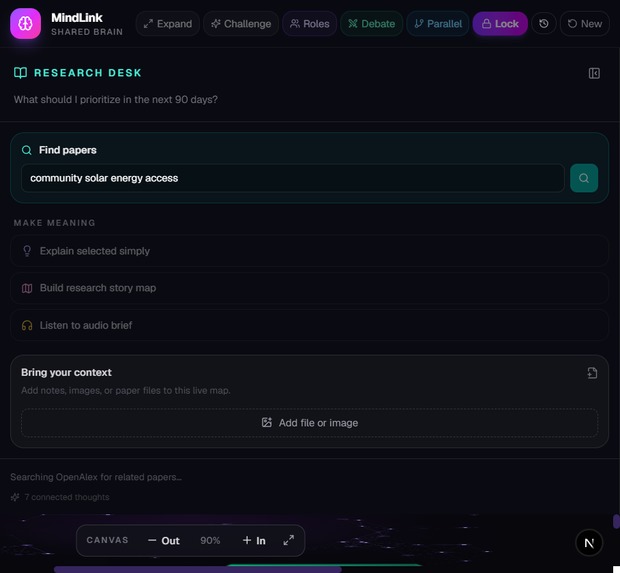Image resolution: width=620 pixels, height=573 pixels.
Task: Click the round N badge button
Action: pyautogui.click(x=589, y=543)
